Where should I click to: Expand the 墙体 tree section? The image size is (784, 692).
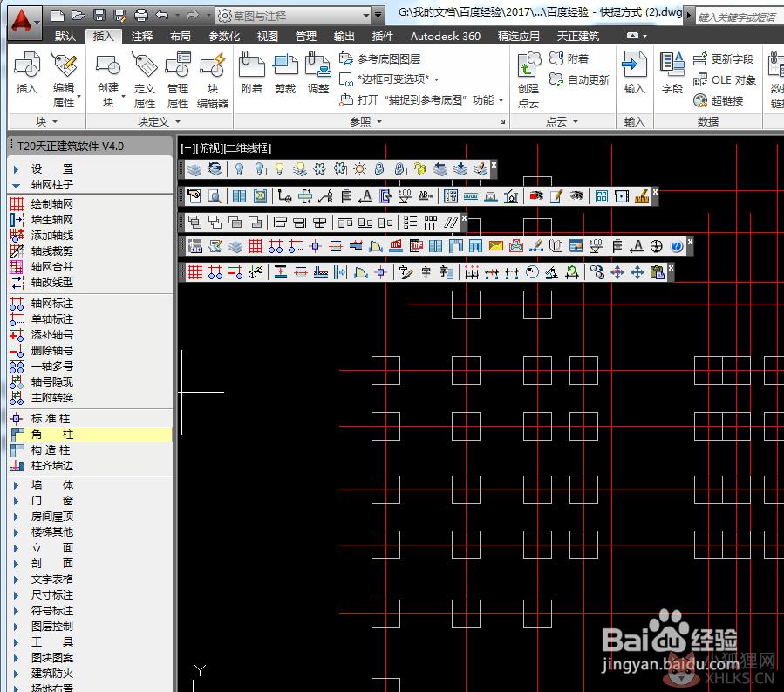pos(16,485)
